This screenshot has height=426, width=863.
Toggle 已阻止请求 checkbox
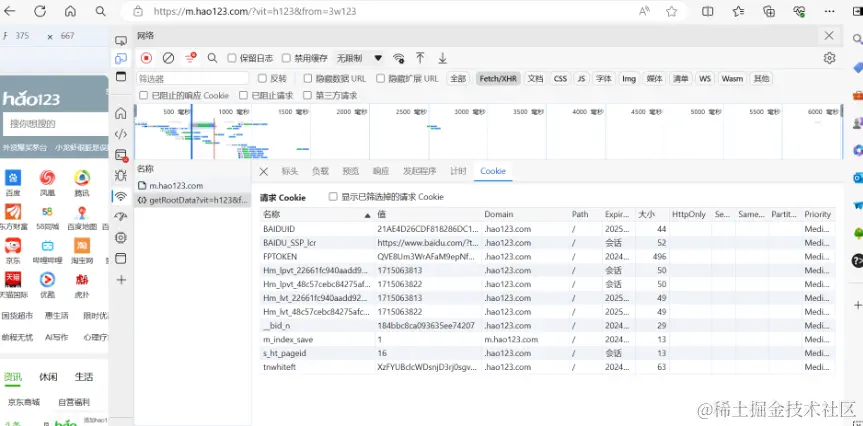click(x=243, y=95)
